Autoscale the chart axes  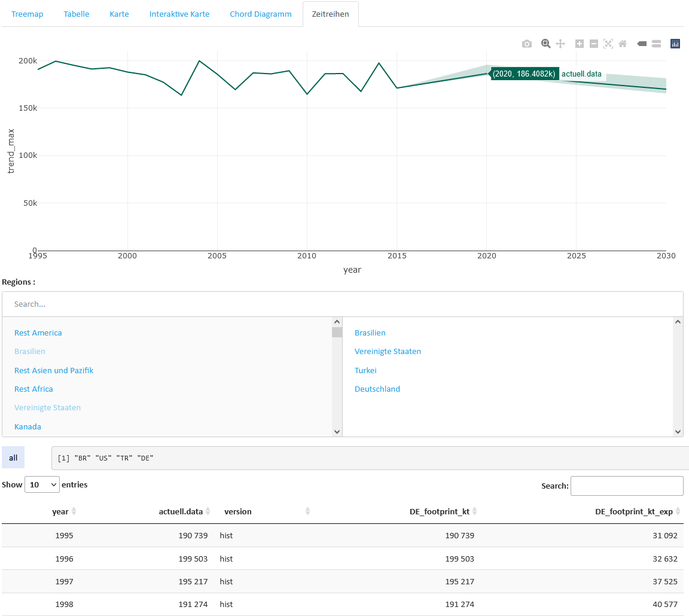point(608,44)
